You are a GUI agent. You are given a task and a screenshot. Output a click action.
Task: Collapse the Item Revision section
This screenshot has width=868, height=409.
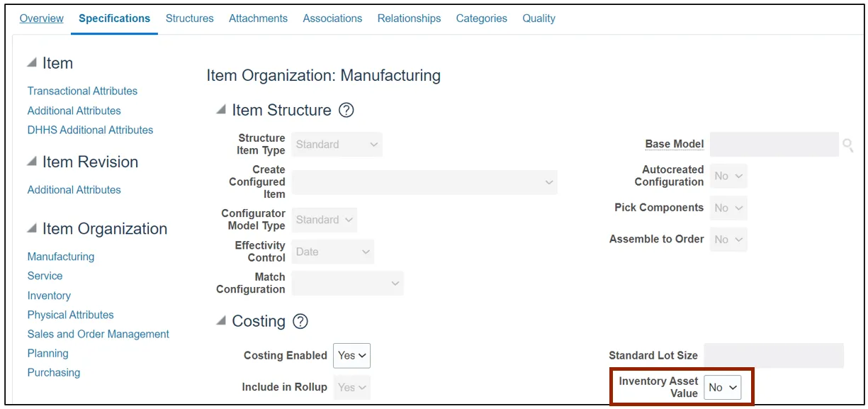pos(32,162)
